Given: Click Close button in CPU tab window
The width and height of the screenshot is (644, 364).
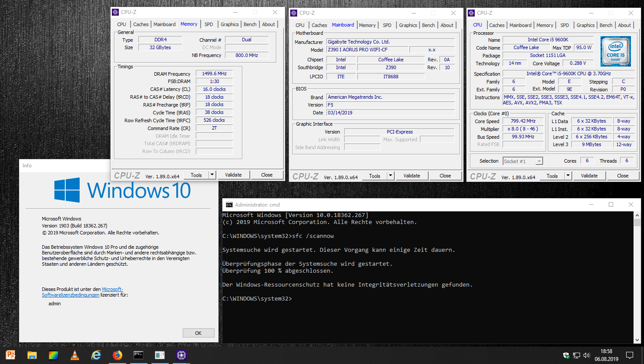Looking at the screenshot, I should pyautogui.click(x=623, y=176).
